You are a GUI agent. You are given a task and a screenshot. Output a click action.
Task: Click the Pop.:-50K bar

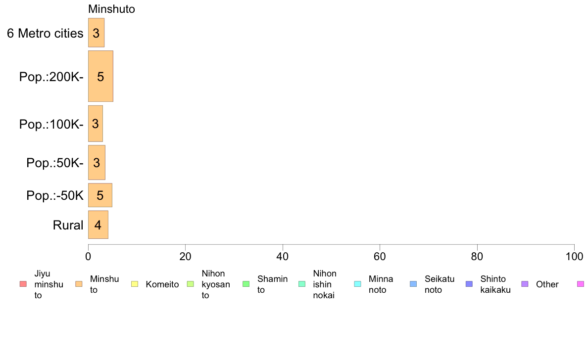pyautogui.click(x=100, y=195)
